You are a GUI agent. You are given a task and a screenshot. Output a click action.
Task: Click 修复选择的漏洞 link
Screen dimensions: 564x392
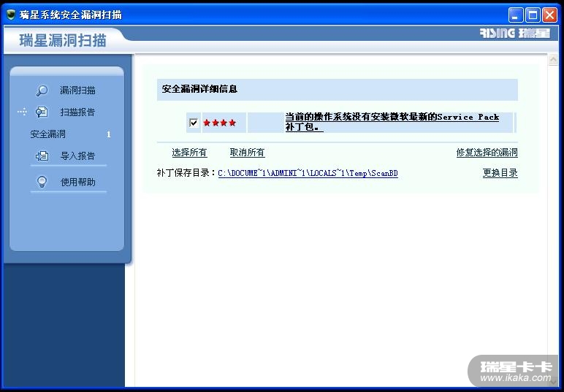[x=487, y=153]
